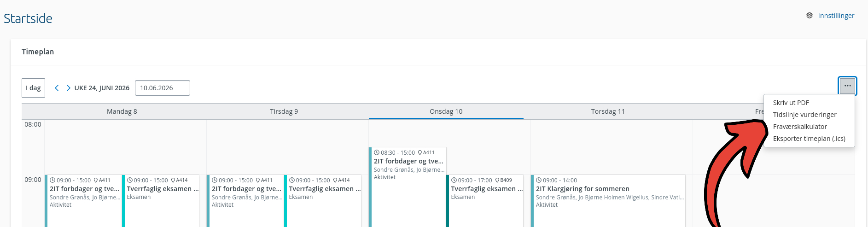Click the I dag button
The height and width of the screenshot is (227, 868).
click(x=33, y=88)
